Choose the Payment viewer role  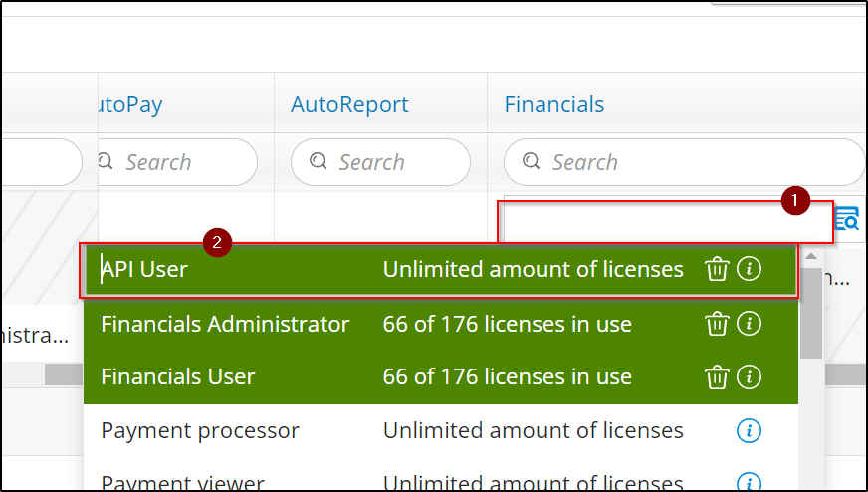(182, 483)
